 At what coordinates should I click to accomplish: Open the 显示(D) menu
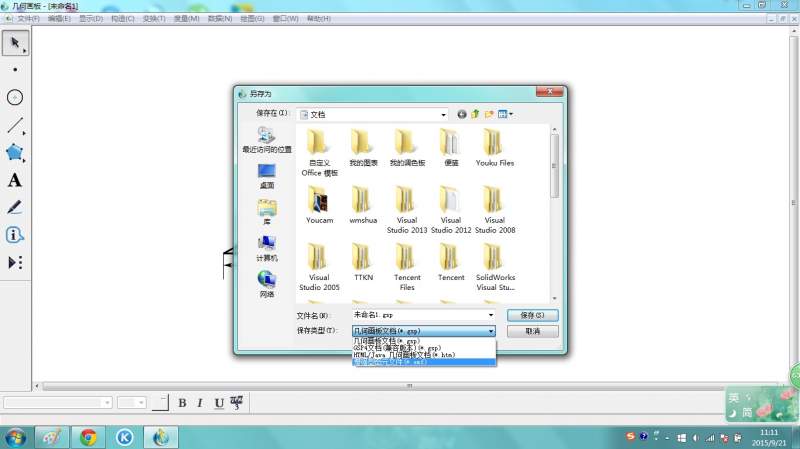pos(91,18)
